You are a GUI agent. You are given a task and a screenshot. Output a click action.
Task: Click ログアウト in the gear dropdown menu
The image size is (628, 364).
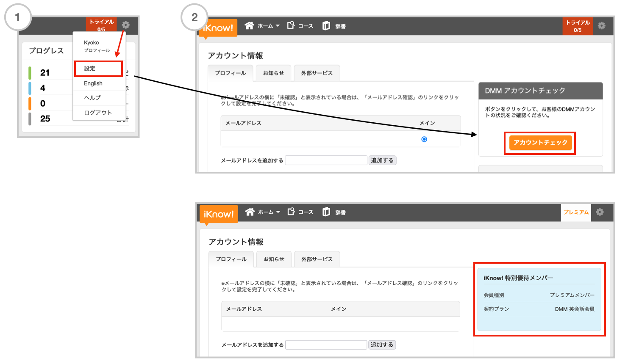coord(98,113)
